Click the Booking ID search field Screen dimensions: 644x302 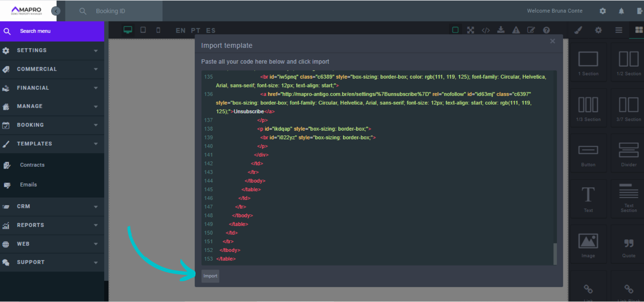(x=114, y=11)
